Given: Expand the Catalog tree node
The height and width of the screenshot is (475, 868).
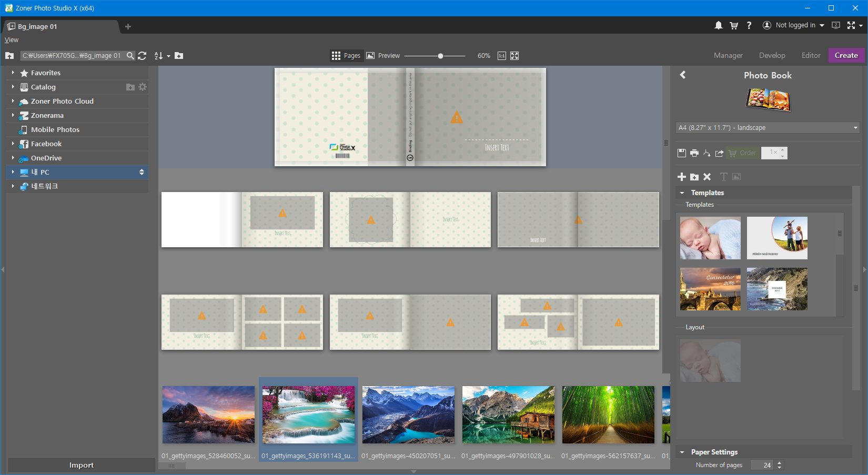Looking at the screenshot, I should click(x=13, y=87).
